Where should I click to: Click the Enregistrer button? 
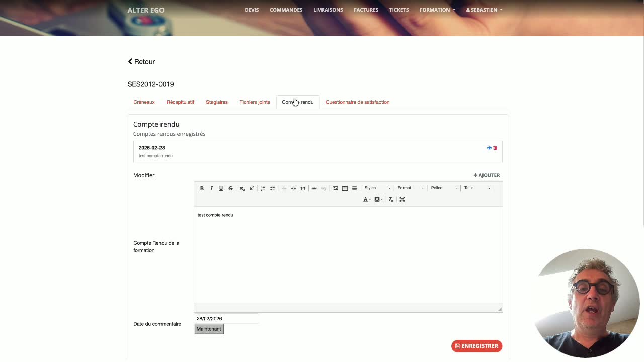[x=476, y=346]
